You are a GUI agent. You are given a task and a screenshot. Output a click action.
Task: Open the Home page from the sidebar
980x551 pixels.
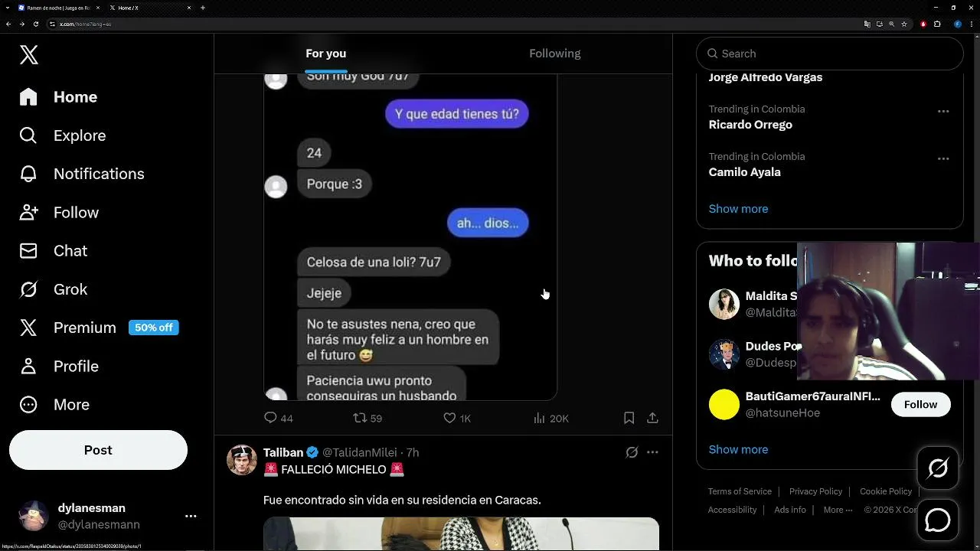[x=59, y=97]
